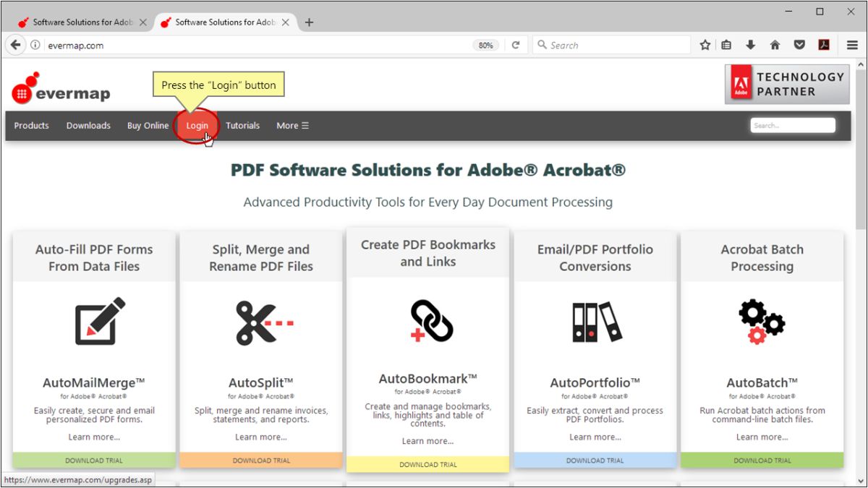
Task: Click the AutoBookmark product name
Action: tap(428, 379)
